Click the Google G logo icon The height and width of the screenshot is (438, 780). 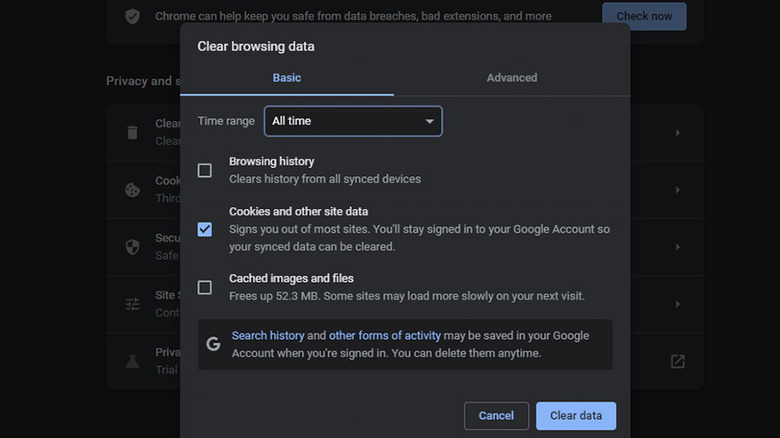pyautogui.click(x=213, y=344)
